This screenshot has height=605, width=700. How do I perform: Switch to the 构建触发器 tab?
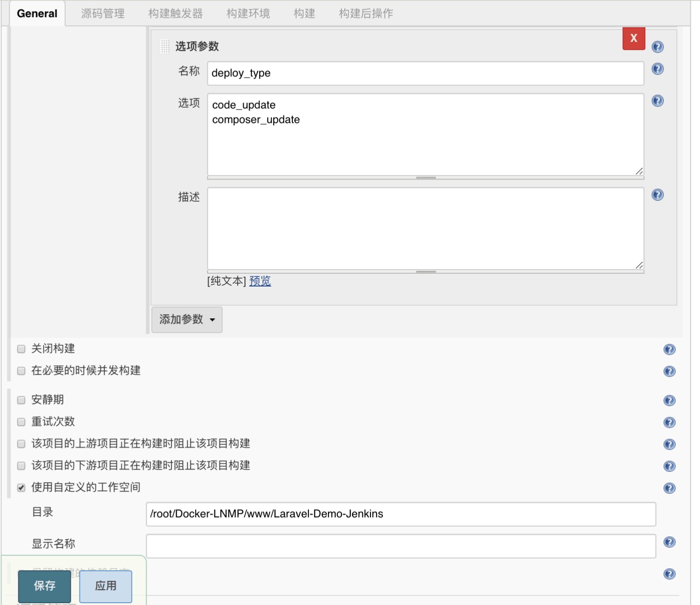(175, 14)
